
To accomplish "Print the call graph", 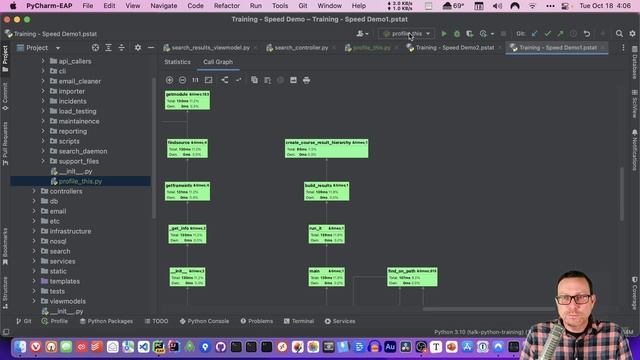I will tap(307, 80).
